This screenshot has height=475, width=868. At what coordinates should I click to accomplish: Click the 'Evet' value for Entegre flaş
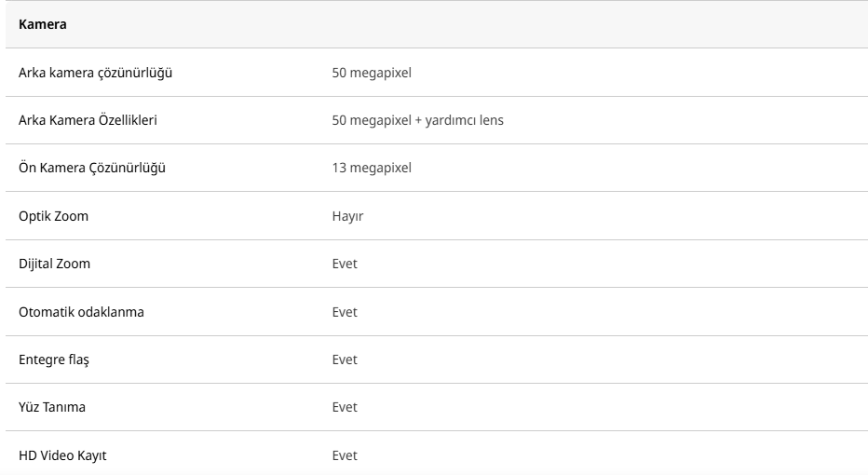[x=345, y=360]
